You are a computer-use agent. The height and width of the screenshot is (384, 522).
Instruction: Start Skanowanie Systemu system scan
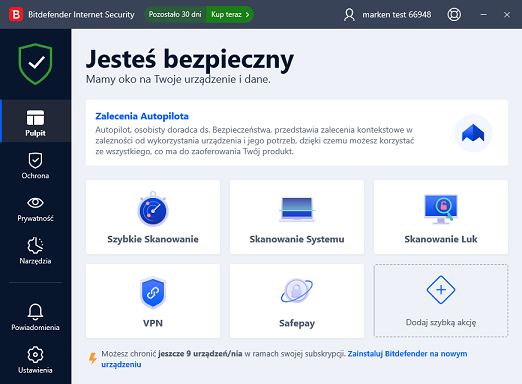297,217
